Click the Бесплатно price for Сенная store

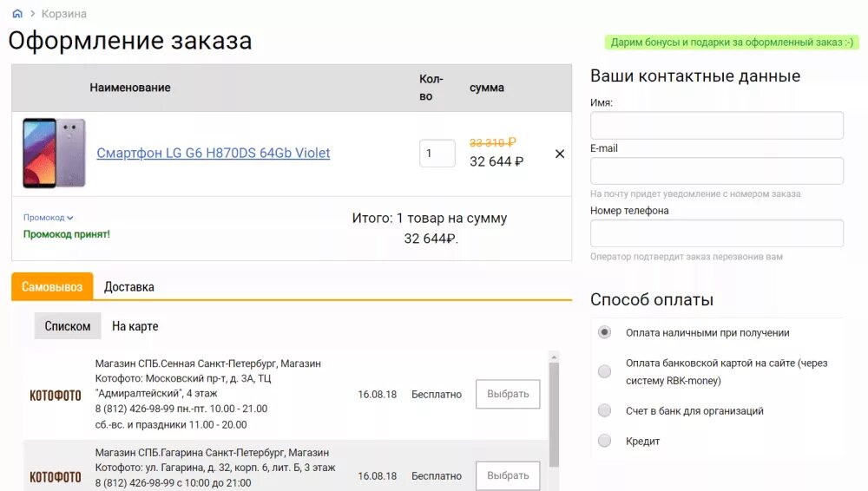[x=437, y=394]
